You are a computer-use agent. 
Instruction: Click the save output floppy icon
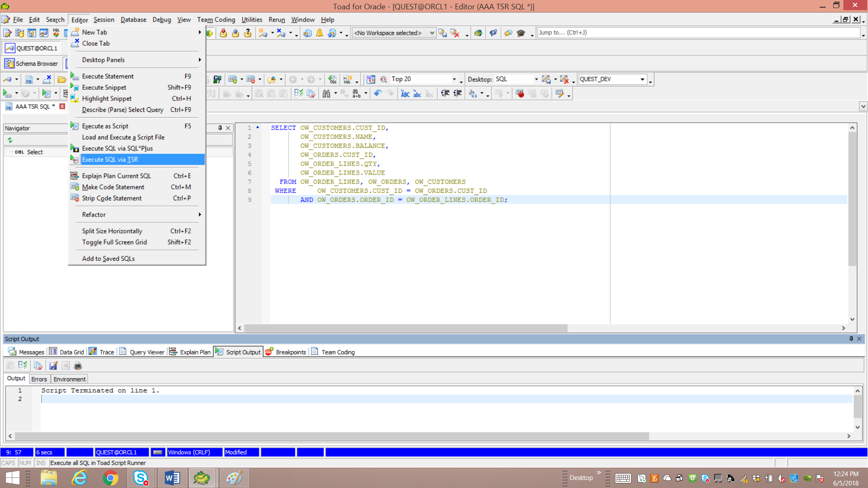(53, 366)
